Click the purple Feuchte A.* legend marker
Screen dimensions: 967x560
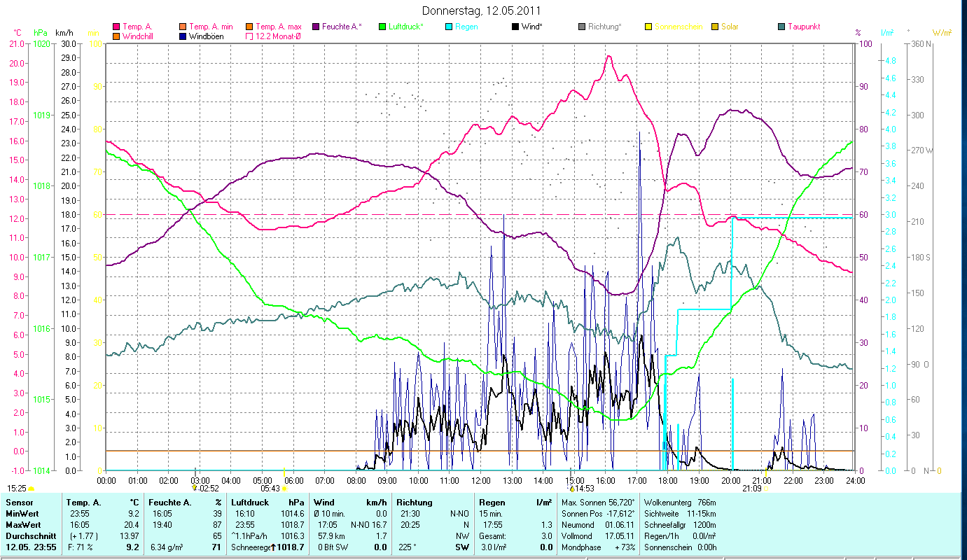coord(316,27)
